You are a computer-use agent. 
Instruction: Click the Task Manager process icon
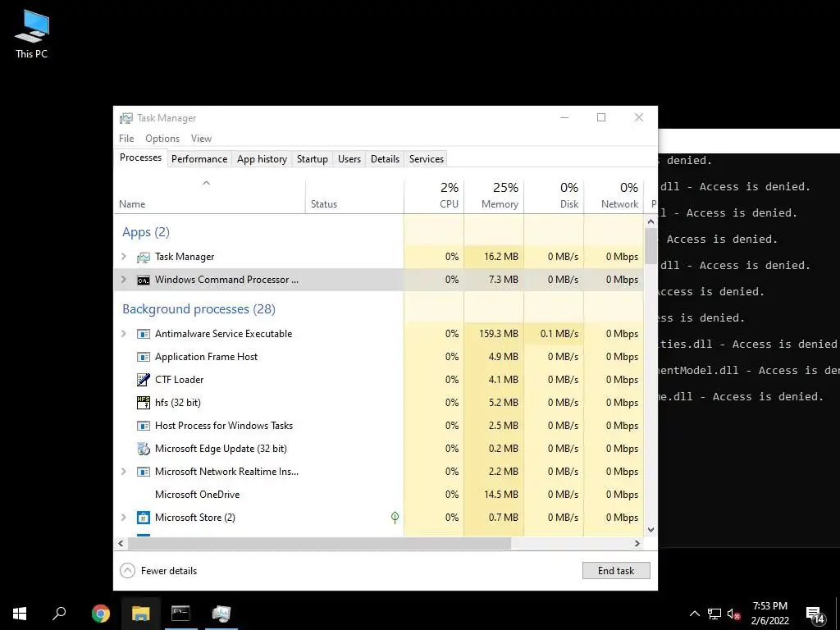tap(143, 257)
